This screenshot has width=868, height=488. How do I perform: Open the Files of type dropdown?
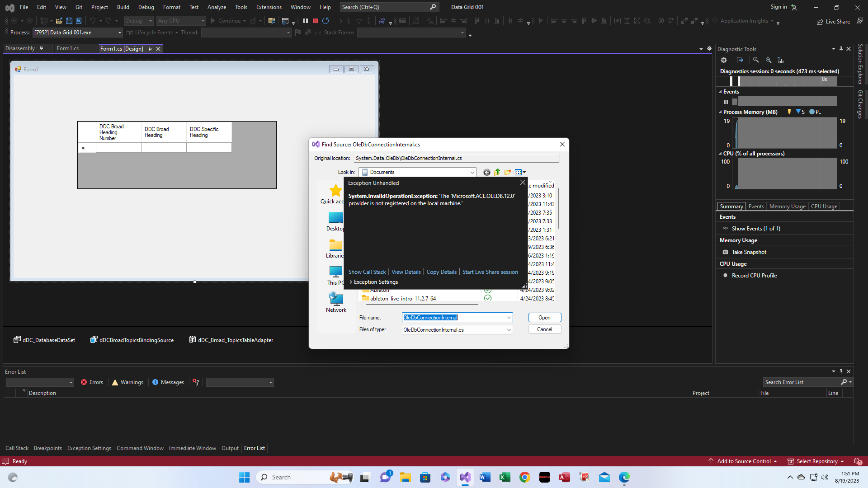click(x=508, y=329)
